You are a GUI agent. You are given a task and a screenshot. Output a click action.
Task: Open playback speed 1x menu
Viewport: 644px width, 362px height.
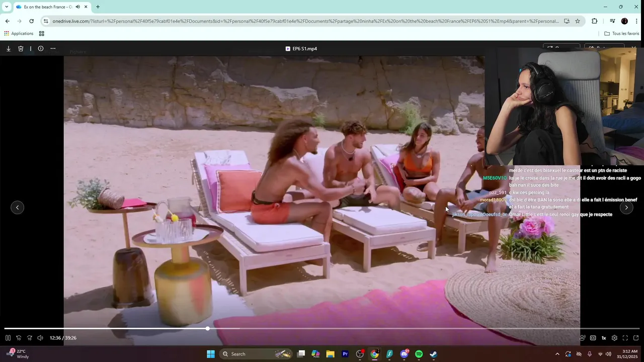pos(604,338)
